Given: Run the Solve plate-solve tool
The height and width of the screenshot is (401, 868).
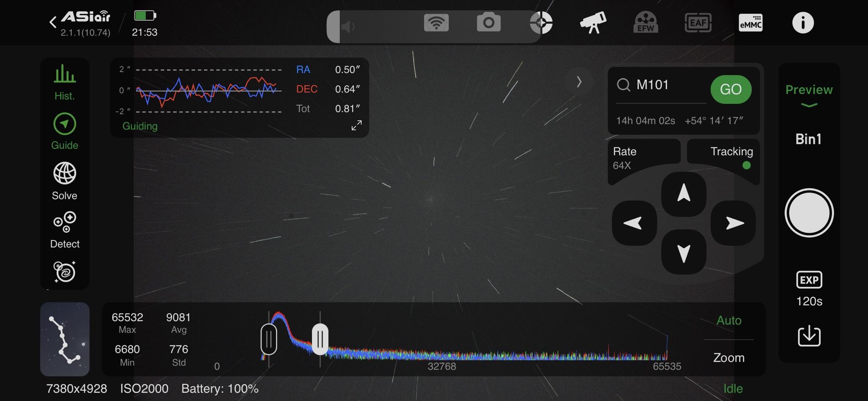Looking at the screenshot, I should pyautogui.click(x=64, y=181).
